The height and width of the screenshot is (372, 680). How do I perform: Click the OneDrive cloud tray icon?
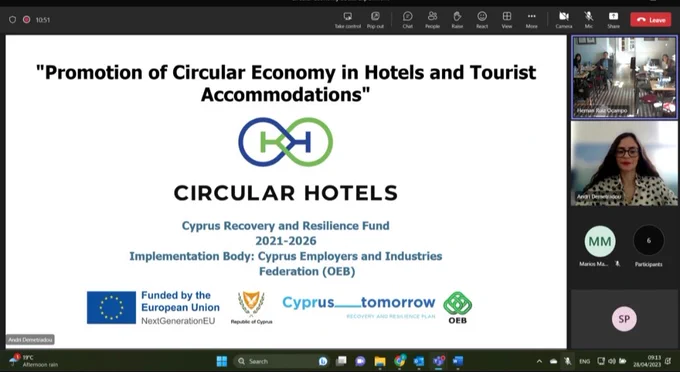pyautogui.click(x=553, y=361)
